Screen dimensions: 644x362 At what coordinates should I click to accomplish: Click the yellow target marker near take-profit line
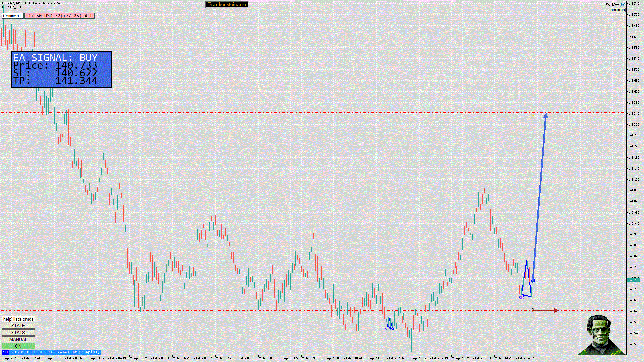533,116
